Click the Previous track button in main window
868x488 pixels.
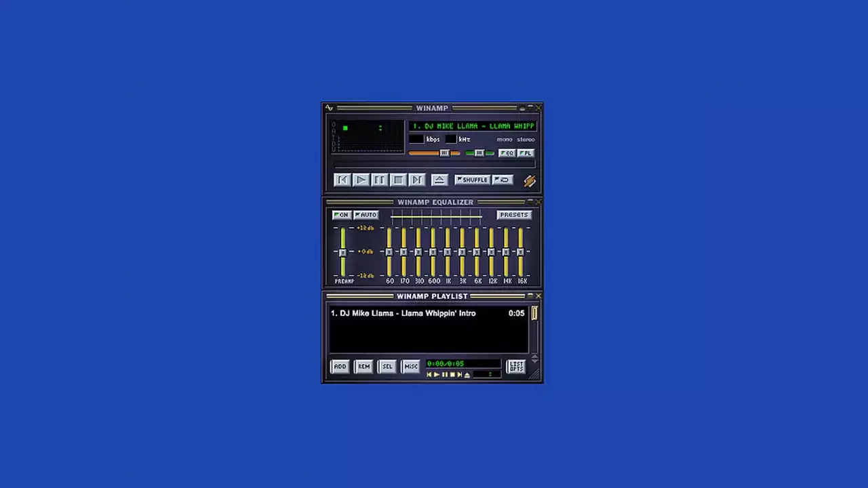[342, 180]
